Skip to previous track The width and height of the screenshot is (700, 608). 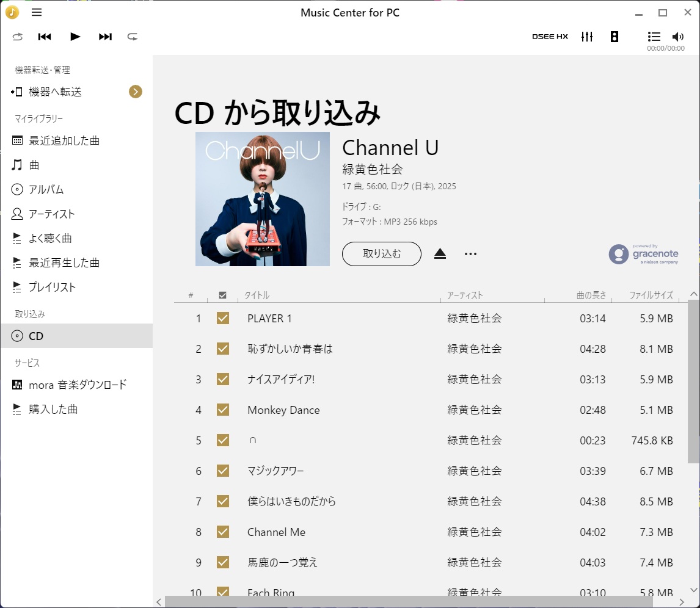[x=45, y=37]
